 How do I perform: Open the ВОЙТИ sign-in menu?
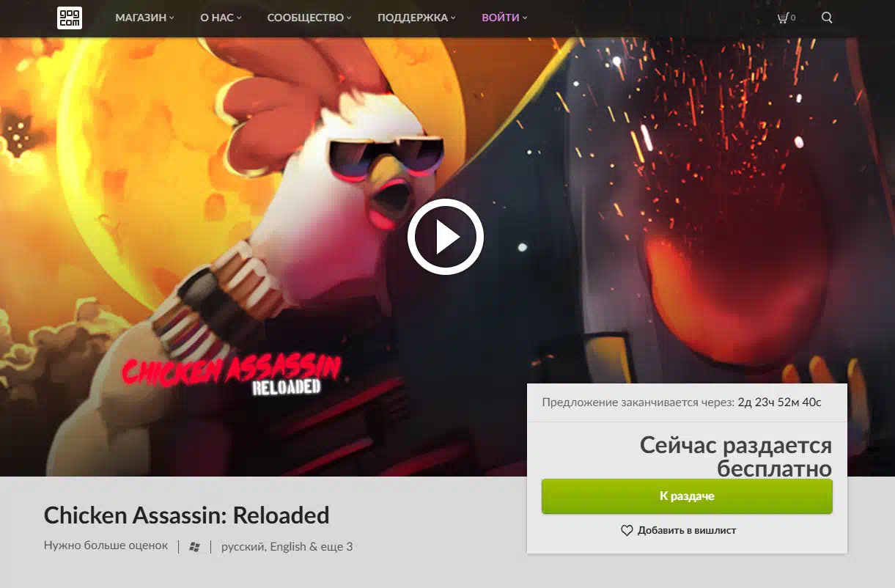tap(504, 18)
